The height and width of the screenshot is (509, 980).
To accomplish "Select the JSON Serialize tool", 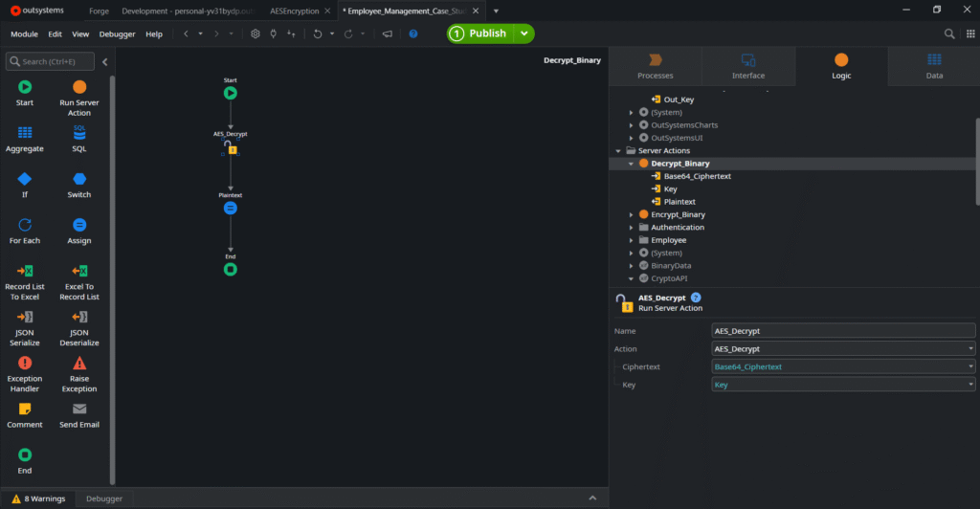I will (x=25, y=328).
